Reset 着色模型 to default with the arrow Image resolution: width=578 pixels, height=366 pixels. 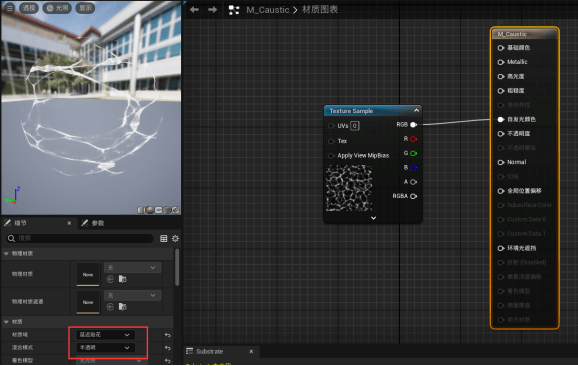(x=168, y=361)
